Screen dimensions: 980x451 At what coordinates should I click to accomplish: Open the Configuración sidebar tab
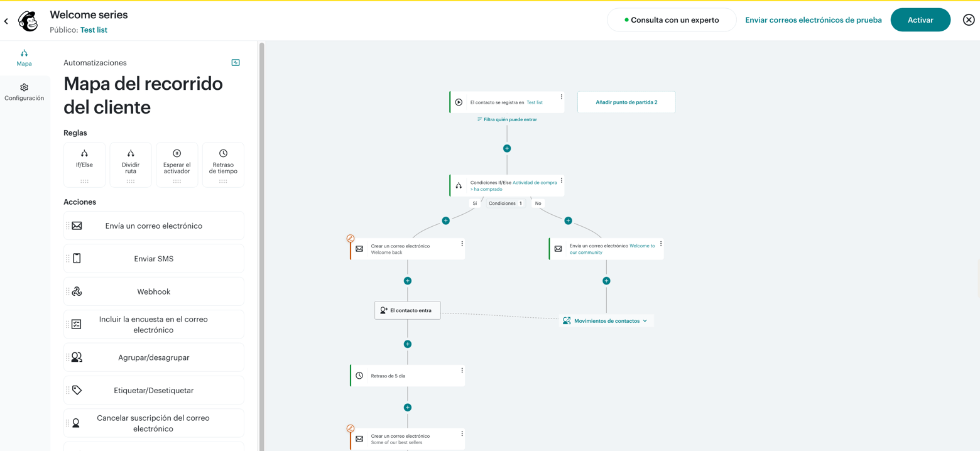pos(24,92)
